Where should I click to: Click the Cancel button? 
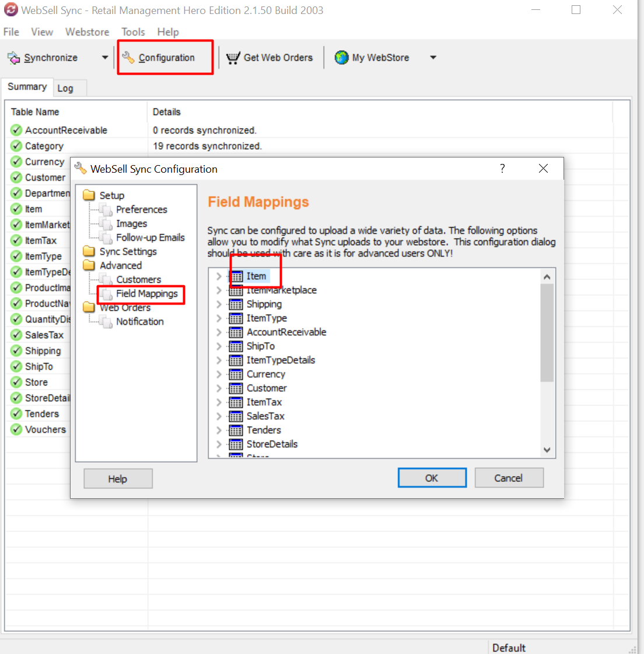(x=509, y=478)
